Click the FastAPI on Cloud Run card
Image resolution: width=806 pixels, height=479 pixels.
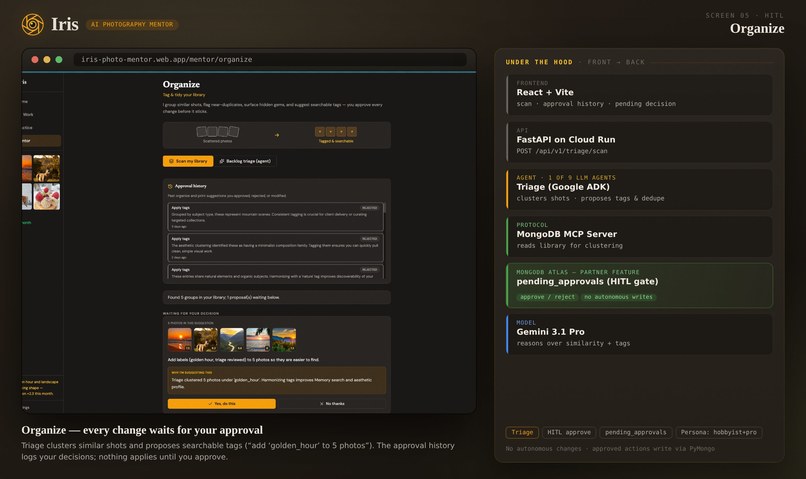(x=639, y=142)
